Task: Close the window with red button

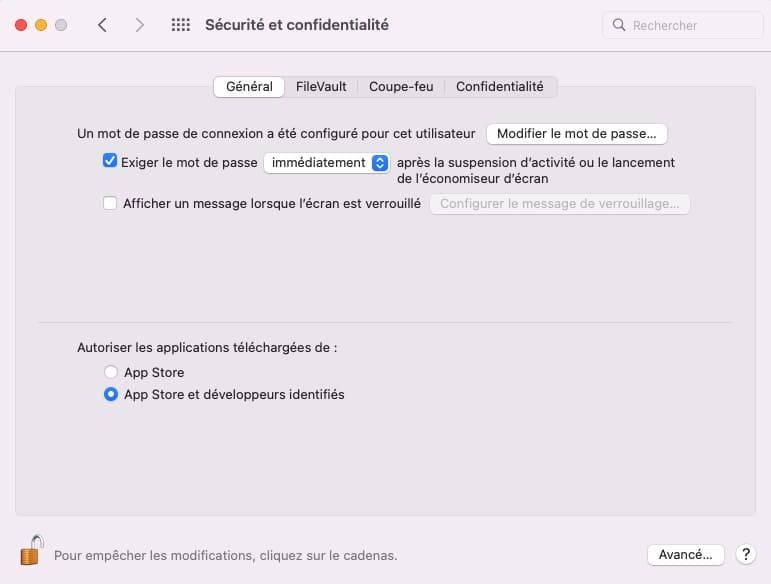Action: tap(21, 25)
